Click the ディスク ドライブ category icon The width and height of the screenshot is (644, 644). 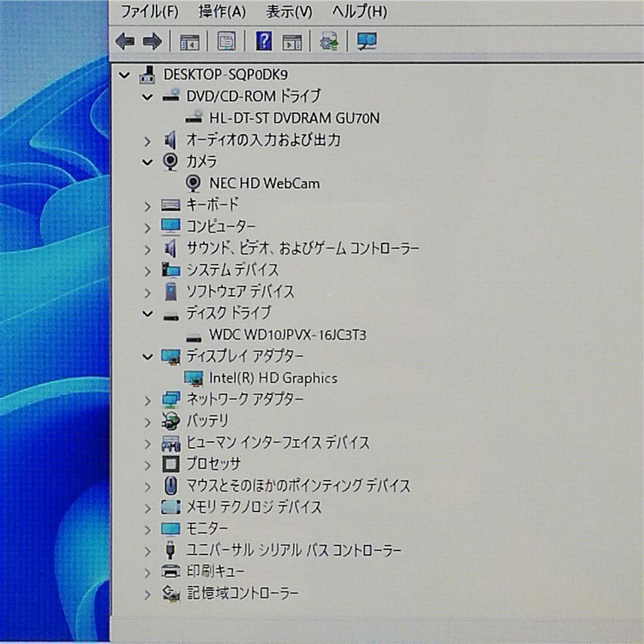click(x=171, y=317)
